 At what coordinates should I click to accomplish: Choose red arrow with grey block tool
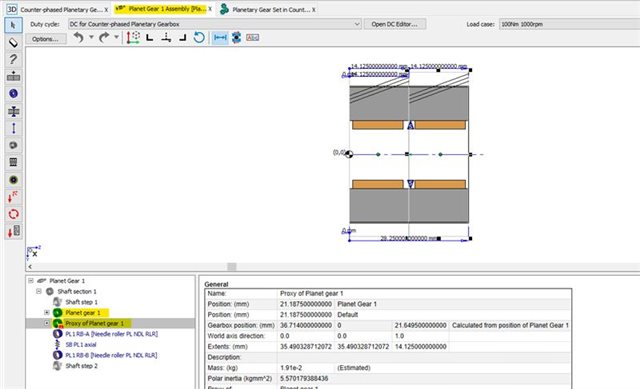point(13,231)
